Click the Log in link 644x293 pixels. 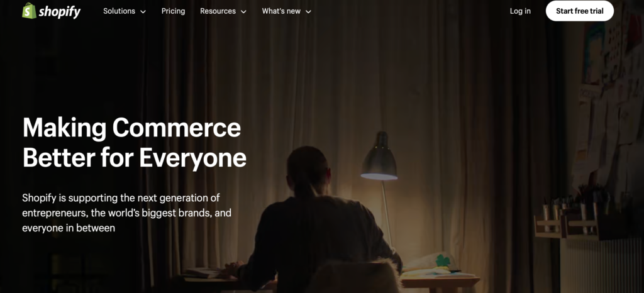click(520, 11)
